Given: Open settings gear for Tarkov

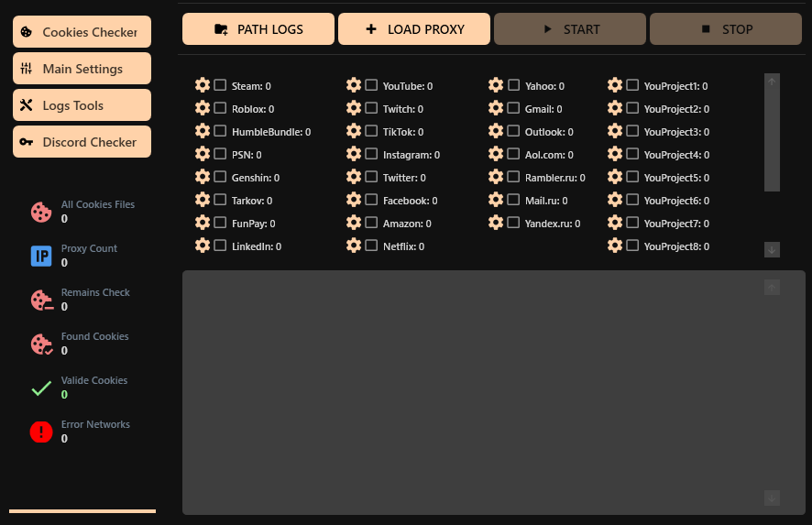Looking at the screenshot, I should (x=203, y=200).
